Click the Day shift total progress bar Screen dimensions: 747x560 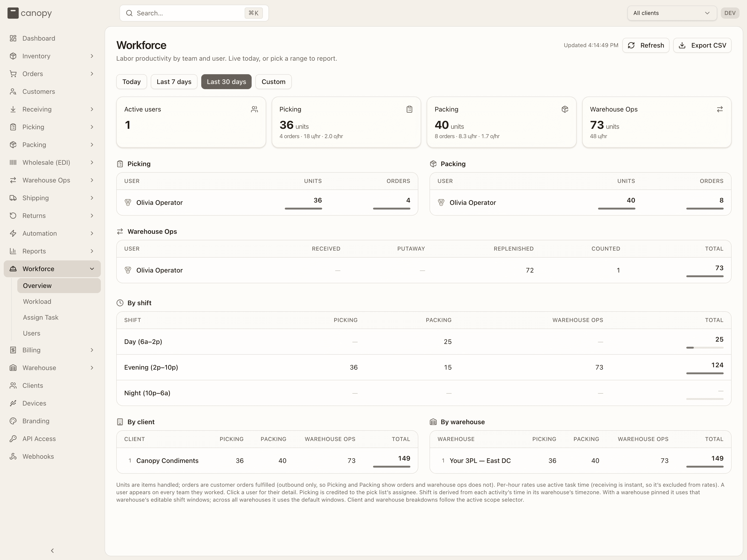(x=705, y=348)
